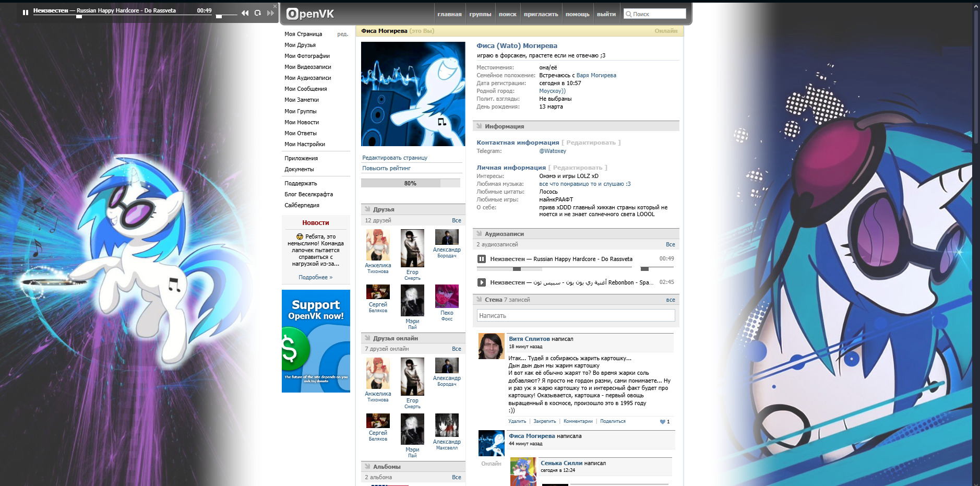Open the помощь menu item
This screenshot has height=486, width=980.
[577, 14]
